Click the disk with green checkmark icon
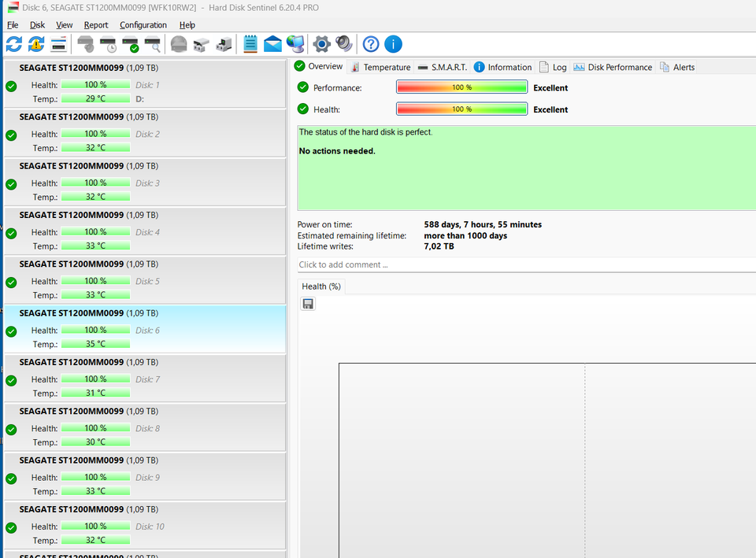The height and width of the screenshot is (558, 756). [x=131, y=44]
